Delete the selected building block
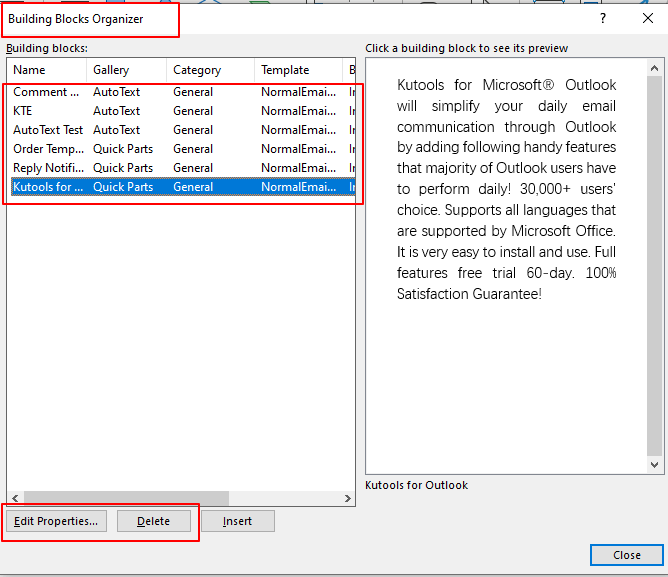668x577 pixels. [x=153, y=521]
